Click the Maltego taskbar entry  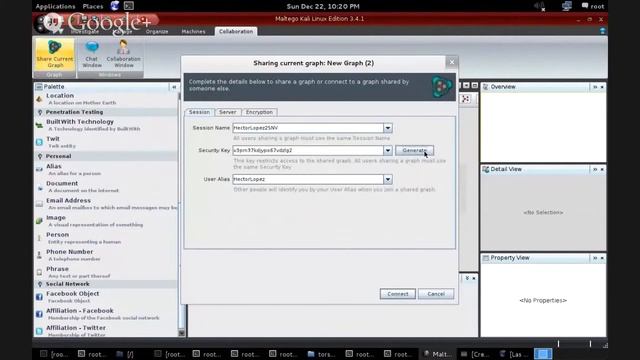(438, 354)
